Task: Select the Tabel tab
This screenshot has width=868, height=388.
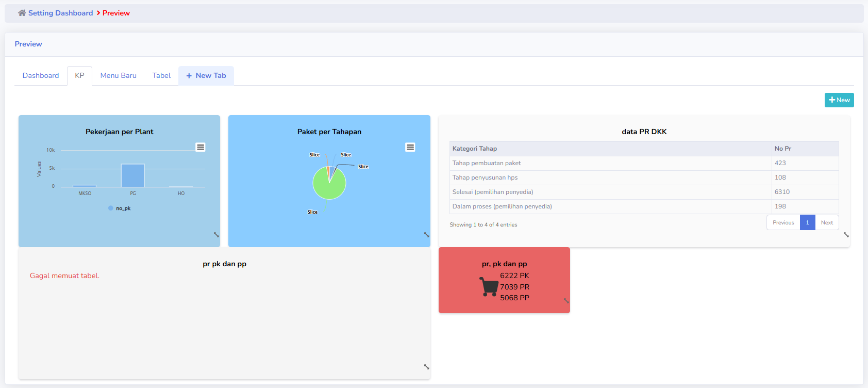Action: (161, 75)
